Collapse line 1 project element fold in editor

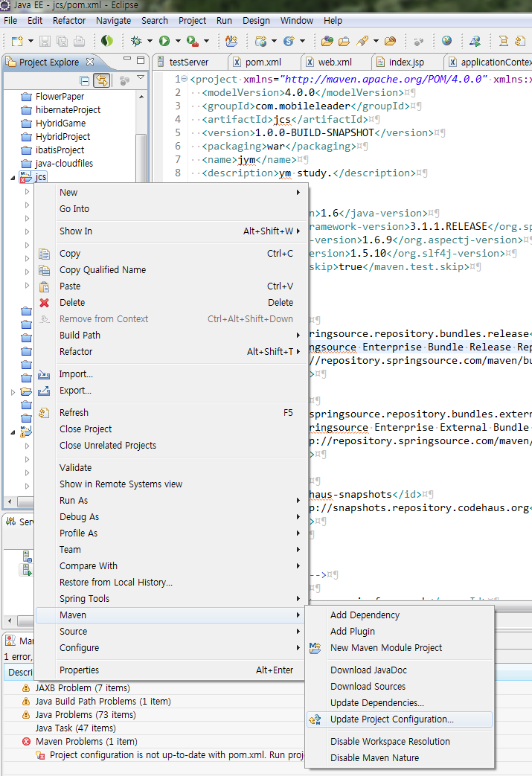[184, 79]
